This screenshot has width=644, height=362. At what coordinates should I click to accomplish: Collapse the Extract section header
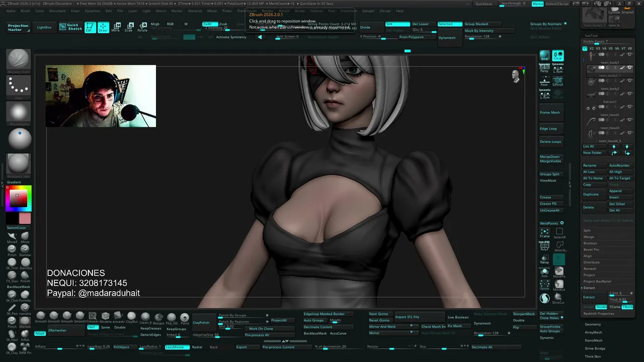589,288
